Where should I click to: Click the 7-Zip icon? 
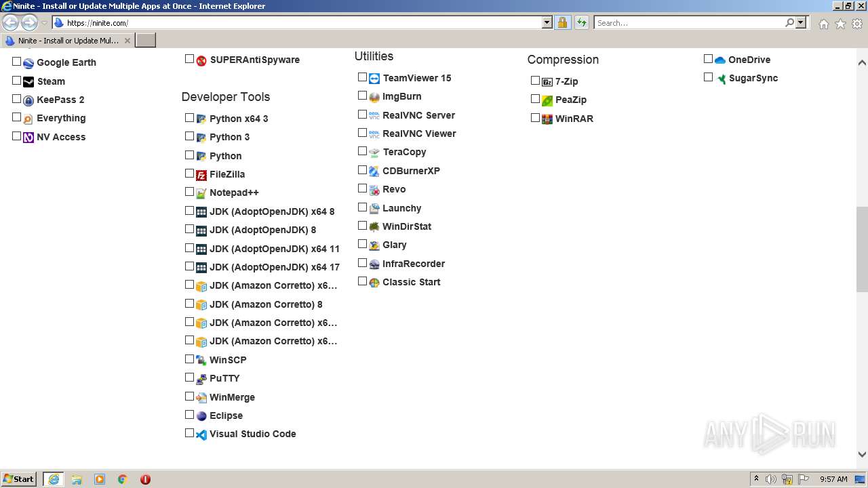547,82
